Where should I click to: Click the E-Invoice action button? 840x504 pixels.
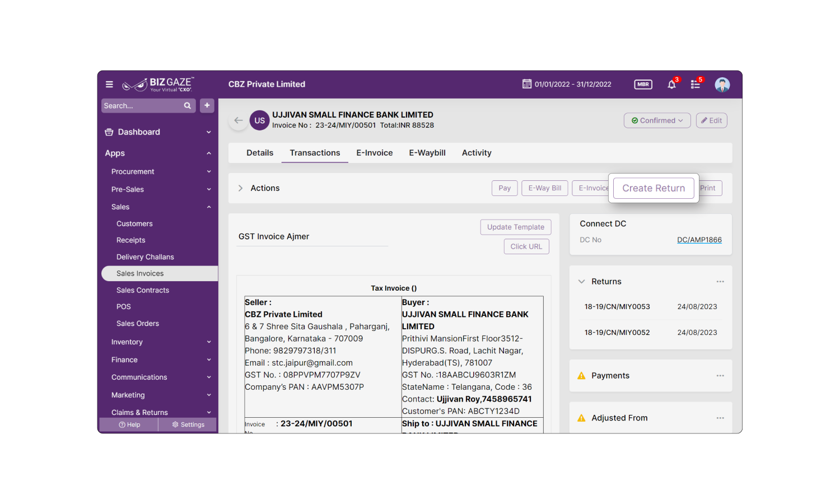(591, 188)
